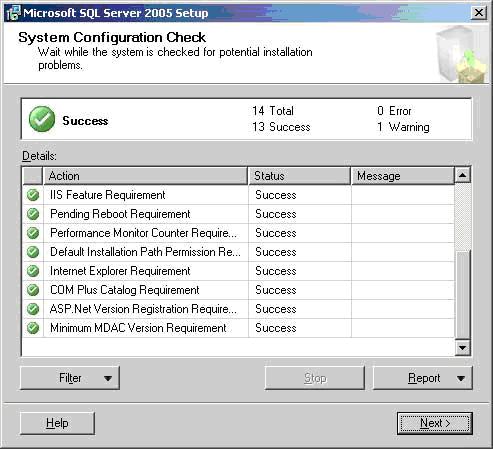Click success icon for Pending Reboot Requirement
493x449 pixels.
pos(33,214)
